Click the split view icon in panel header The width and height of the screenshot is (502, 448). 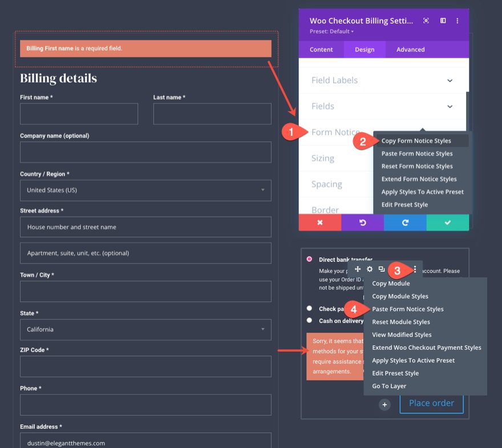click(443, 21)
